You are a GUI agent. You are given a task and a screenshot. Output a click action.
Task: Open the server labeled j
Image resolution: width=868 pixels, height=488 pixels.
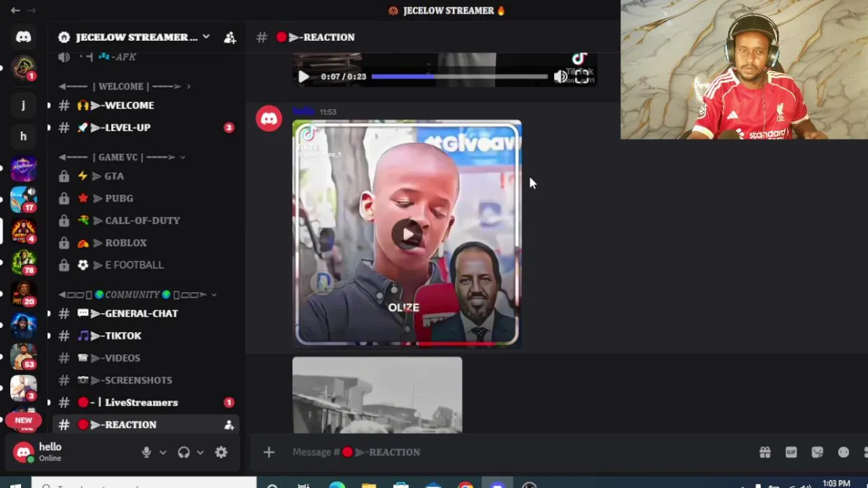[x=23, y=104]
